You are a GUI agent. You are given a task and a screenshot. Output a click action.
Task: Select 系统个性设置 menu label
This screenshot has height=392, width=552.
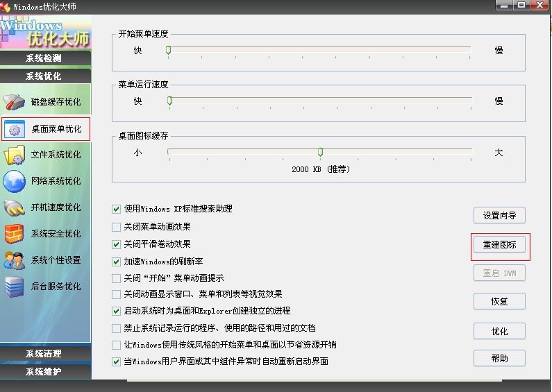(56, 260)
